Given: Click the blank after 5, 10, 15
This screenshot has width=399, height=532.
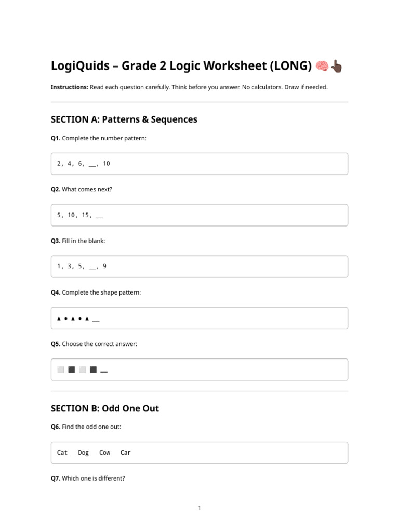Looking at the screenshot, I should coord(99,217).
